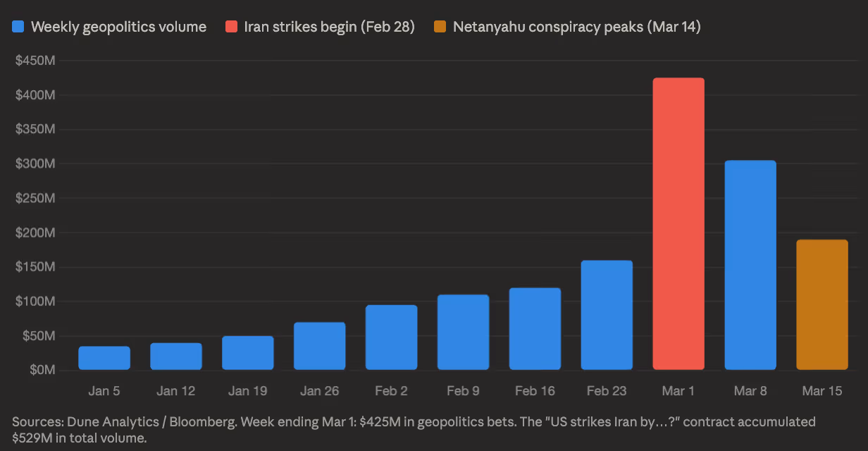Select the red Mar 1 bar

coord(678,224)
